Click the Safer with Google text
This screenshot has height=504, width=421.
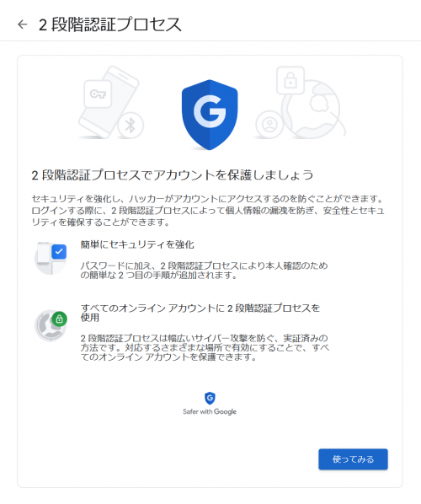pos(210,412)
